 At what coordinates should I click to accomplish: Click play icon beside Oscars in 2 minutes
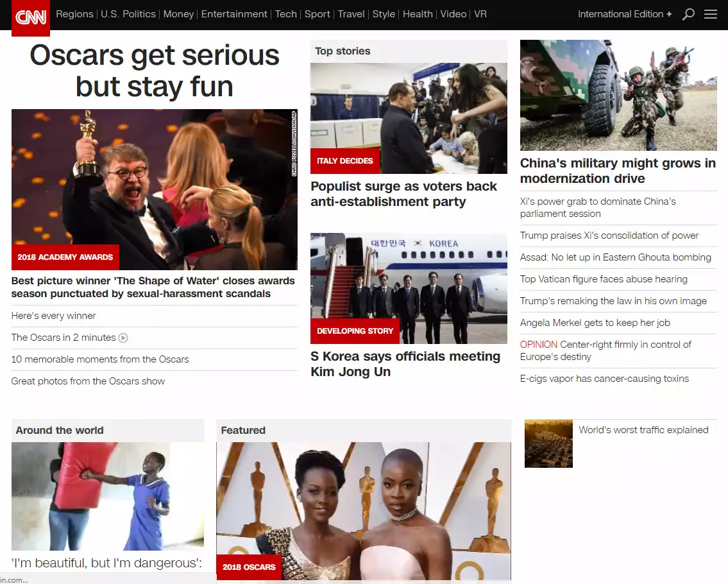[x=123, y=338]
